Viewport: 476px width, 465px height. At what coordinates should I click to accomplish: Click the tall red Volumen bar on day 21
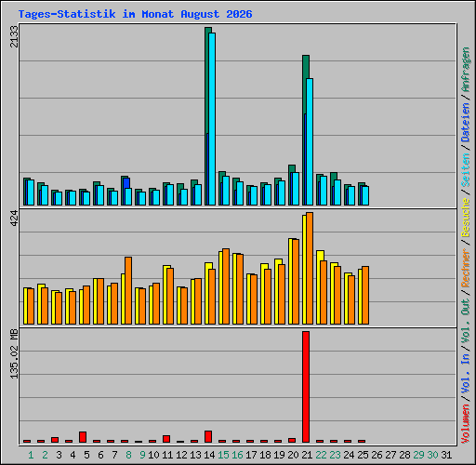coord(306,387)
